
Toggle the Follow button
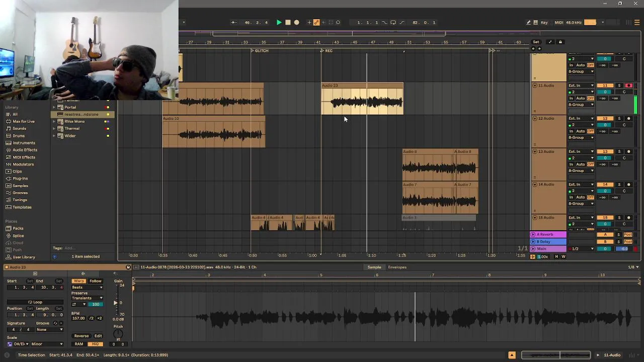[95, 281]
